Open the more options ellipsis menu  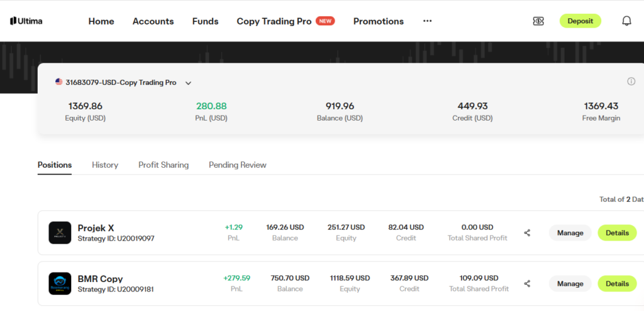(x=428, y=21)
